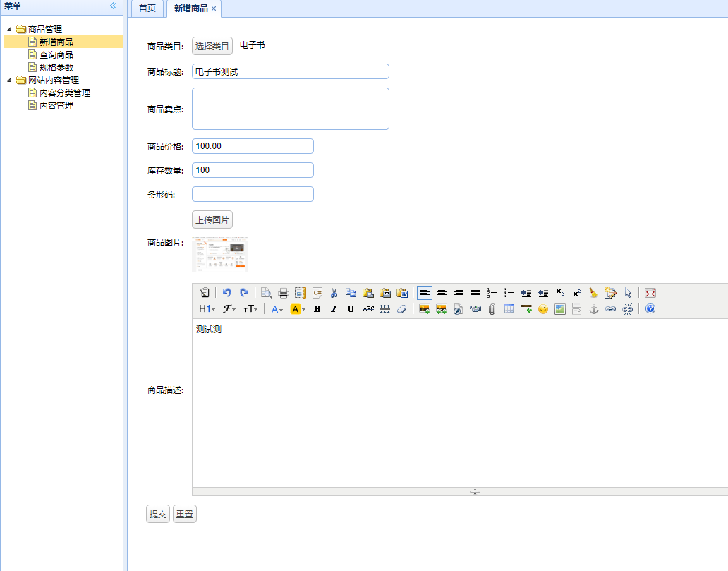Click the insert table icon
The height and width of the screenshot is (571, 728).
click(509, 309)
